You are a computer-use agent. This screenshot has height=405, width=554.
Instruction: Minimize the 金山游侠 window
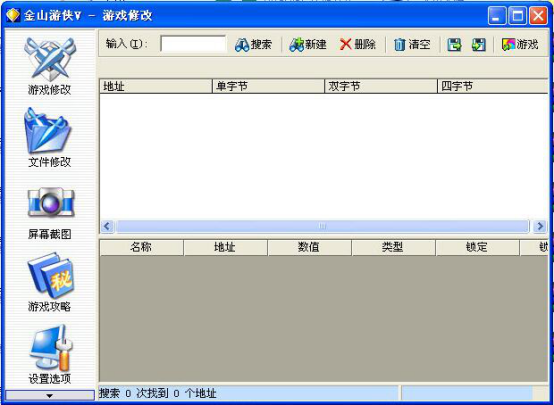click(497, 16)
